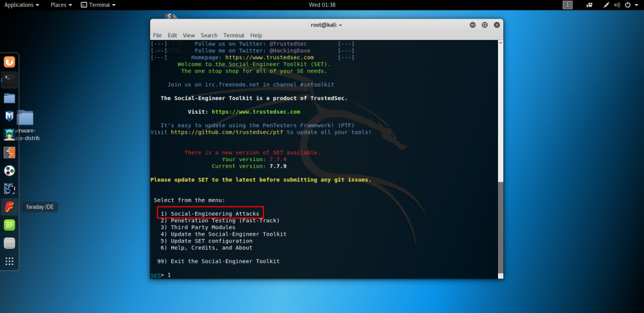Open the Terminal app menu in top bar
The height and width of the screenshot is (313, 644).
tap(98, 5)
